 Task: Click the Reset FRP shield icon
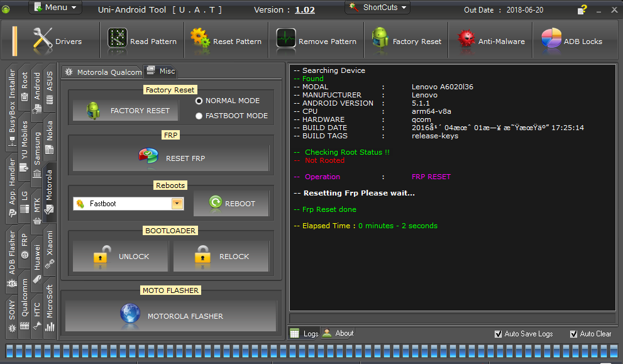(148, 157)
